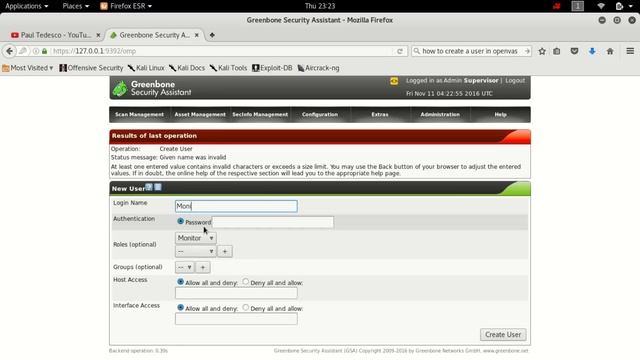Click the www.greenbone.net footer link
Image resolution: width=640 pixels, height=360 pixels.
click(505, 351)
